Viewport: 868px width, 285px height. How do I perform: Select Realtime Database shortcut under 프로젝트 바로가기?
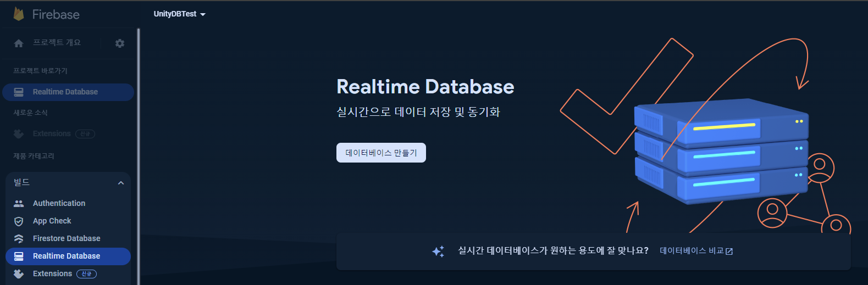pos(68,92)
